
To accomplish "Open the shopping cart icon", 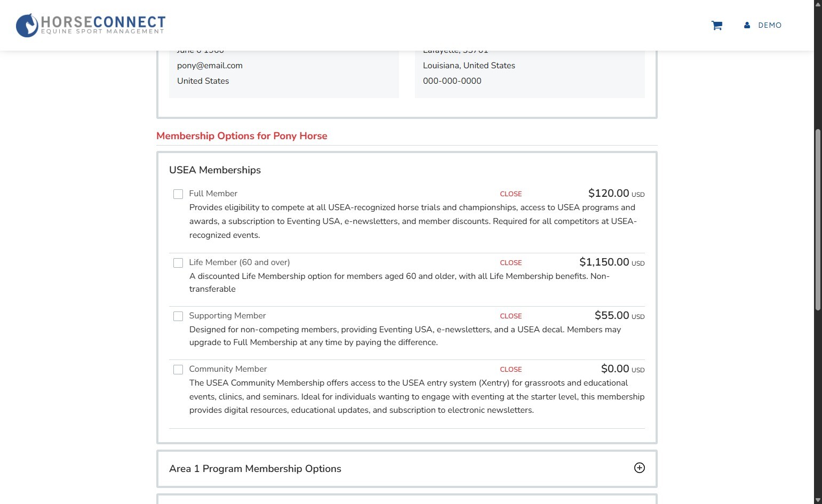I will [x=716, y=25].
